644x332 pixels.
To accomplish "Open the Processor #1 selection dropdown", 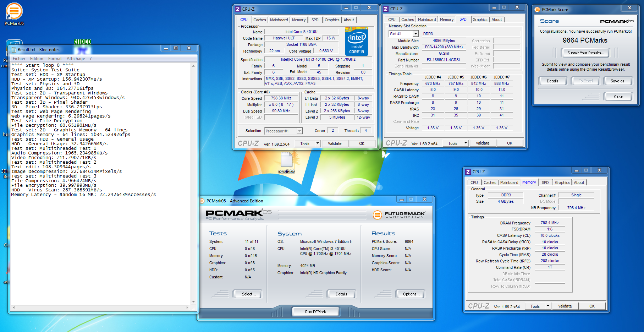I will [x=299, y=131].
